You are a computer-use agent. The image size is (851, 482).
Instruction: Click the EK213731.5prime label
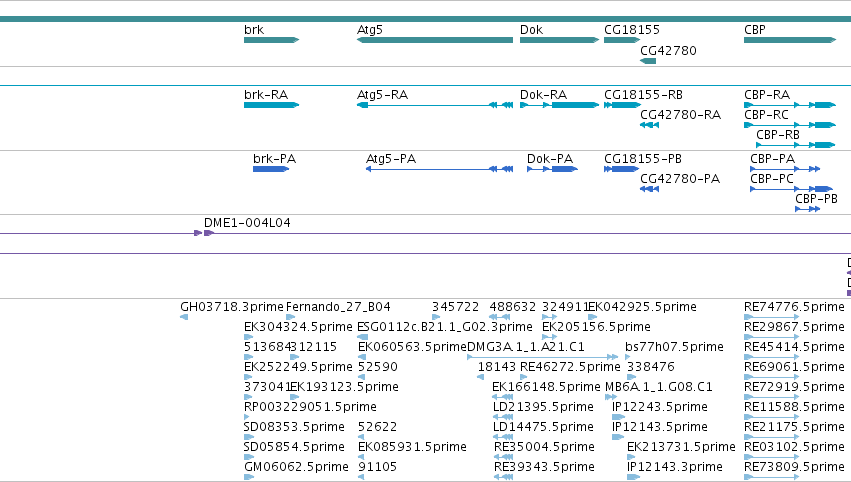(x=681, y=447)
